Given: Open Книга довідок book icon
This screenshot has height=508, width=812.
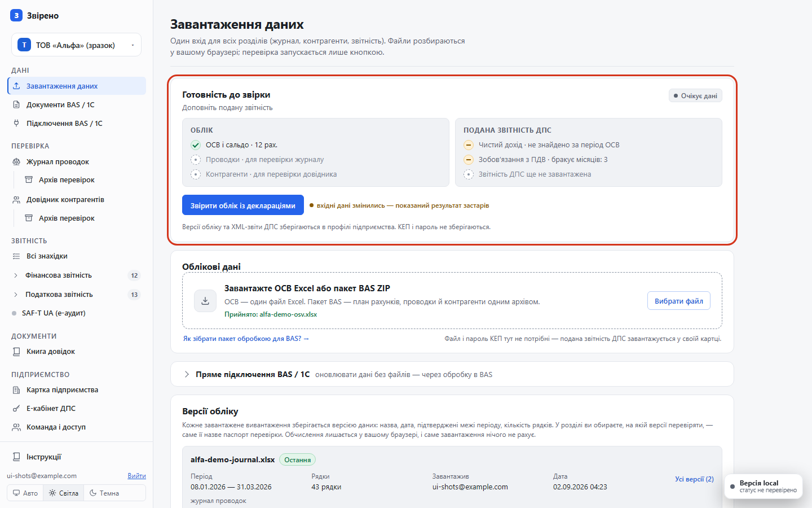Looking at the screenshot, I should pos(16,351).
